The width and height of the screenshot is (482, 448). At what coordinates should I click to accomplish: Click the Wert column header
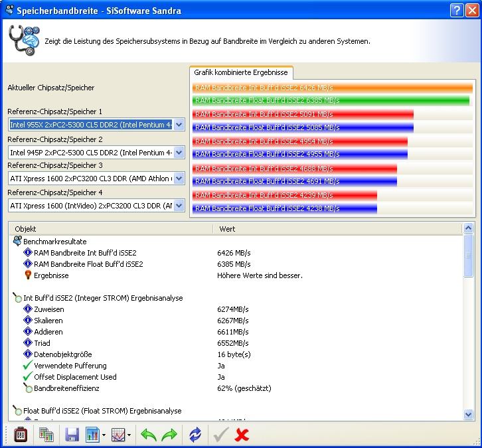(x=337, y=229)
